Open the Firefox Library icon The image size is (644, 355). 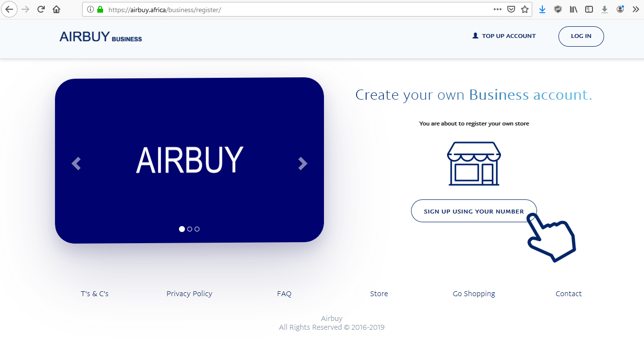[573, 9]
